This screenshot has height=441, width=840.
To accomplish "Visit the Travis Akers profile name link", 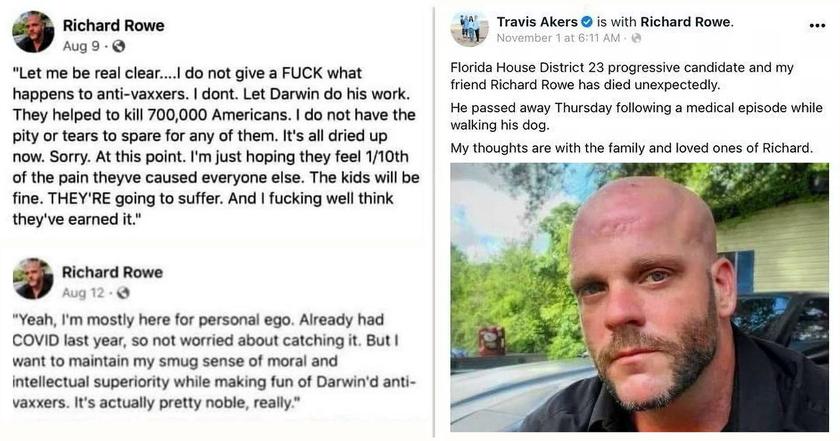I will [537, 21].
